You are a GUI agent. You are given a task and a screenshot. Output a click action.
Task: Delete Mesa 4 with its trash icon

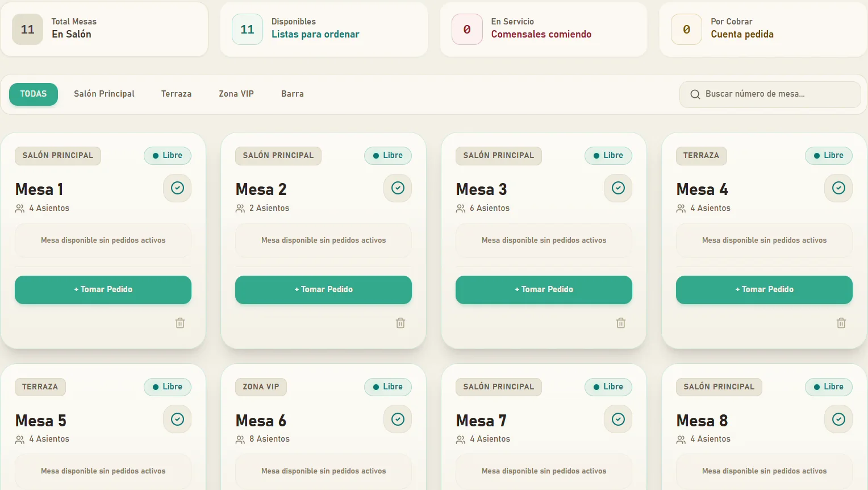coord(841,323)
